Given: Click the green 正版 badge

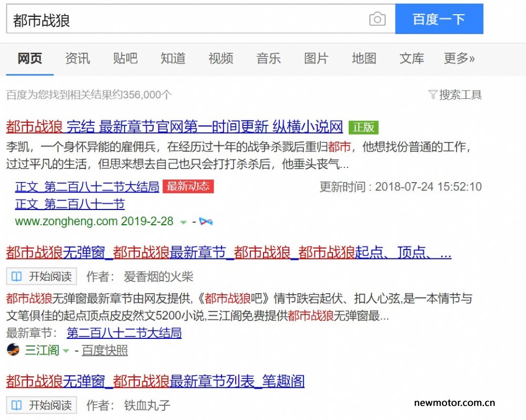Looking at the screenshot, I should click(x=363, y=127).
